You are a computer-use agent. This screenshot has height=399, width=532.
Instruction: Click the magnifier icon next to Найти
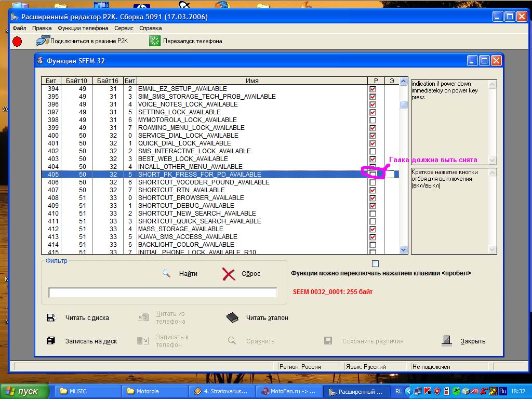[x=166, y=273]
